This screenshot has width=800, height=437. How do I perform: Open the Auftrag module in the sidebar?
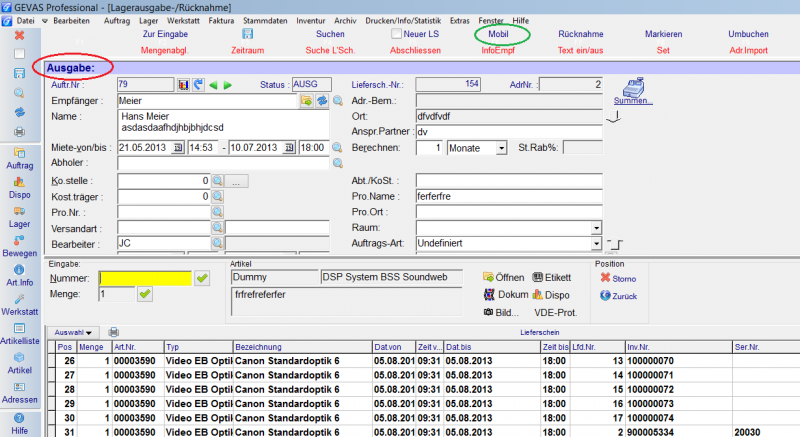point(19,159)
